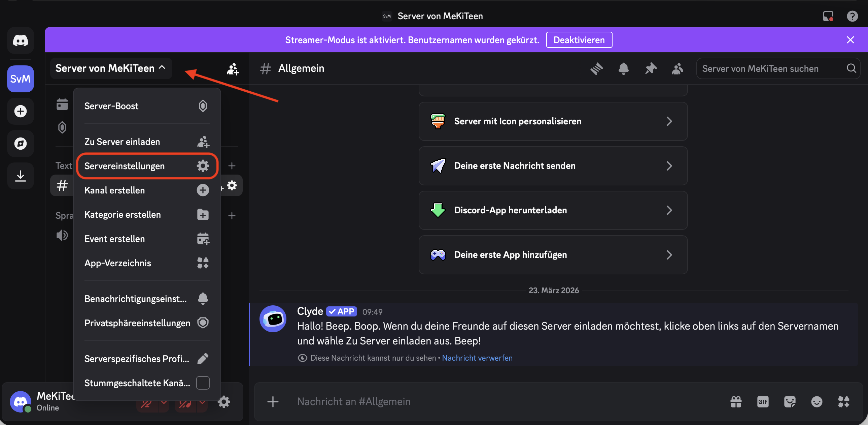The image size is (868, 425).
Task: Toggle notification bell in channel header
Action: click(623, 68)
